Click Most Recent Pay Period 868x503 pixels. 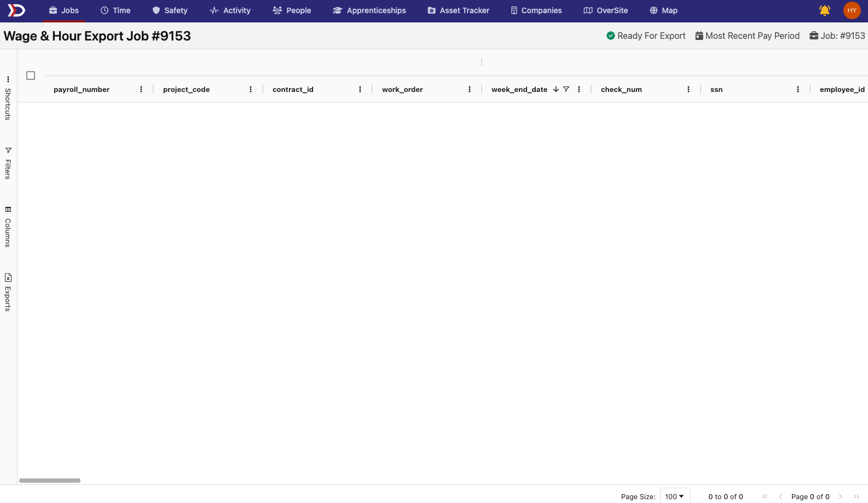click(x=747, y=36)
